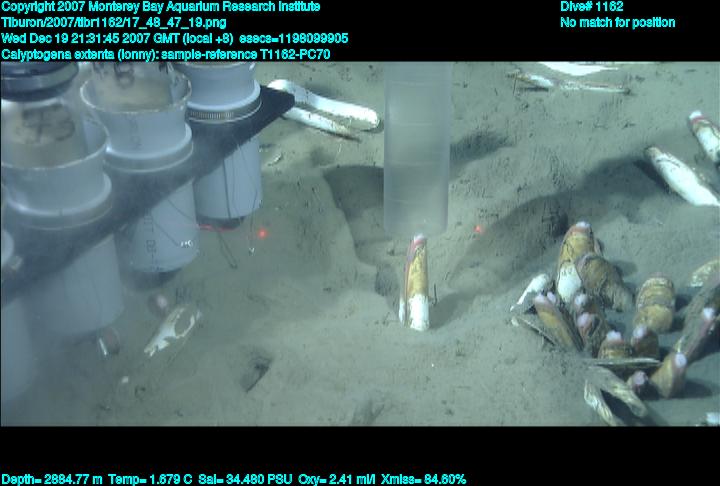This screenshot has width=720, height=486.
Task: Click the clear push core tube in center
Action: tap(417, 150)
